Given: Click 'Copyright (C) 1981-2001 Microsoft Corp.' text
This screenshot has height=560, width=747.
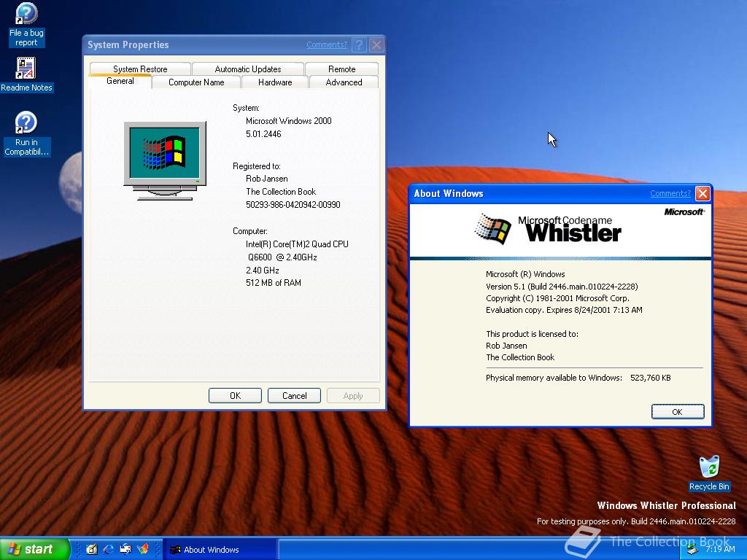Looking at the screenshot, I should click(557, 298).
